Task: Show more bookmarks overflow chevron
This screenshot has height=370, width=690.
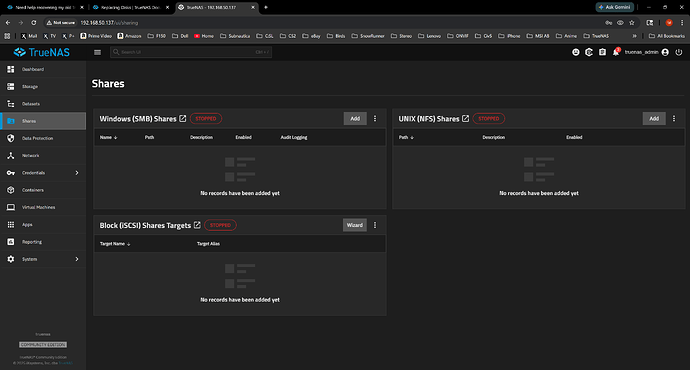Action: tap(635, 36)
